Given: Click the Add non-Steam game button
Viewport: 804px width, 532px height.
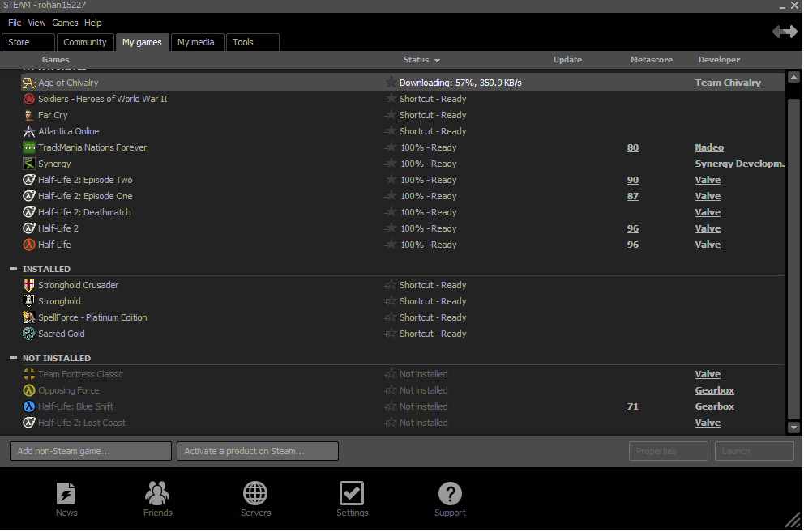Looking at the screenshot, I should click(x=91, y=451).
